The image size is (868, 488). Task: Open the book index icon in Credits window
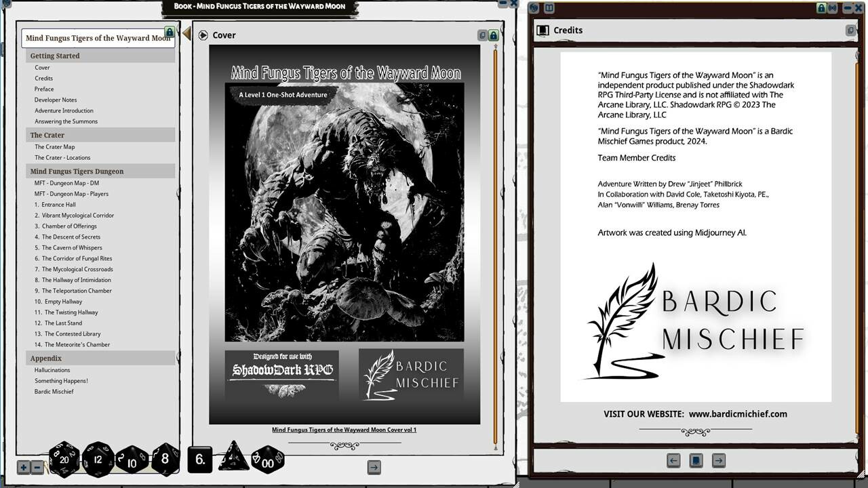pos(549,8)
